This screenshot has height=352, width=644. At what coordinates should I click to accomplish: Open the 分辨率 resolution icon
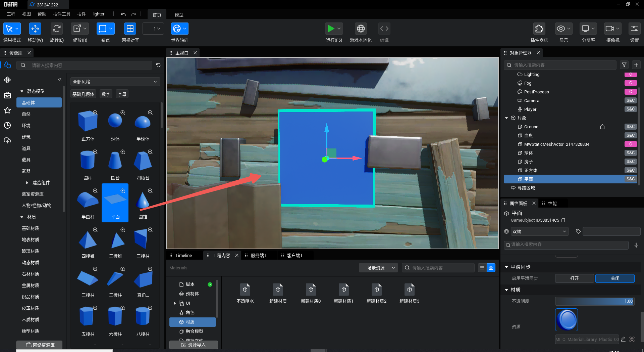(585, 29)
